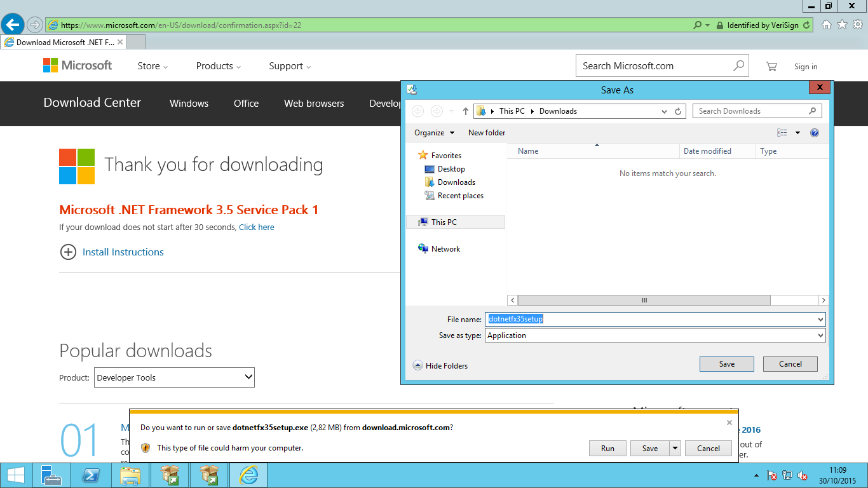Click the Microsoft logo
The width and height of the screenshot is (868, 488).
78,65
